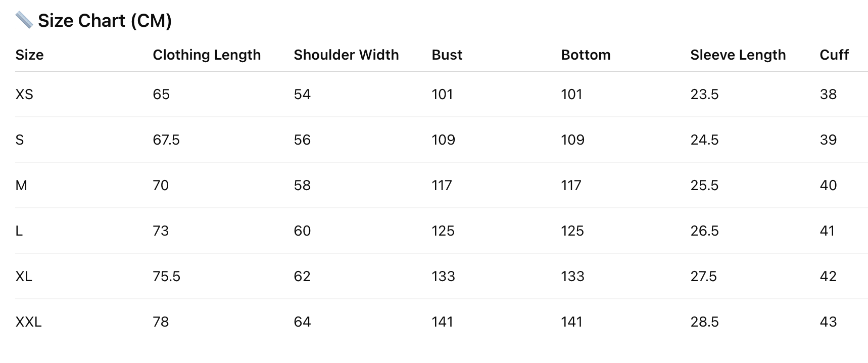Click the Size column header
Image resolution: width=868 pixels, height=363 pixels.
tap(29, 55)
